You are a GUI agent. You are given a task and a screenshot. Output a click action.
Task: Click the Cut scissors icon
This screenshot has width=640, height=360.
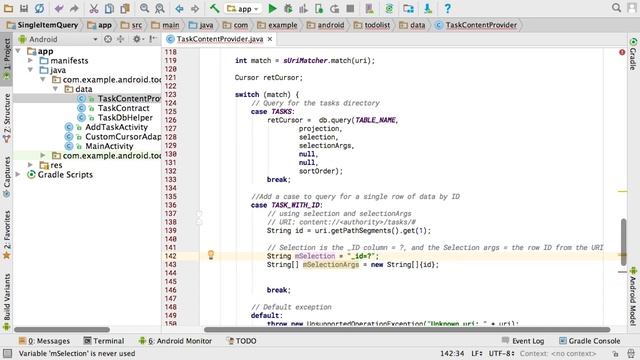pos(93,8)
